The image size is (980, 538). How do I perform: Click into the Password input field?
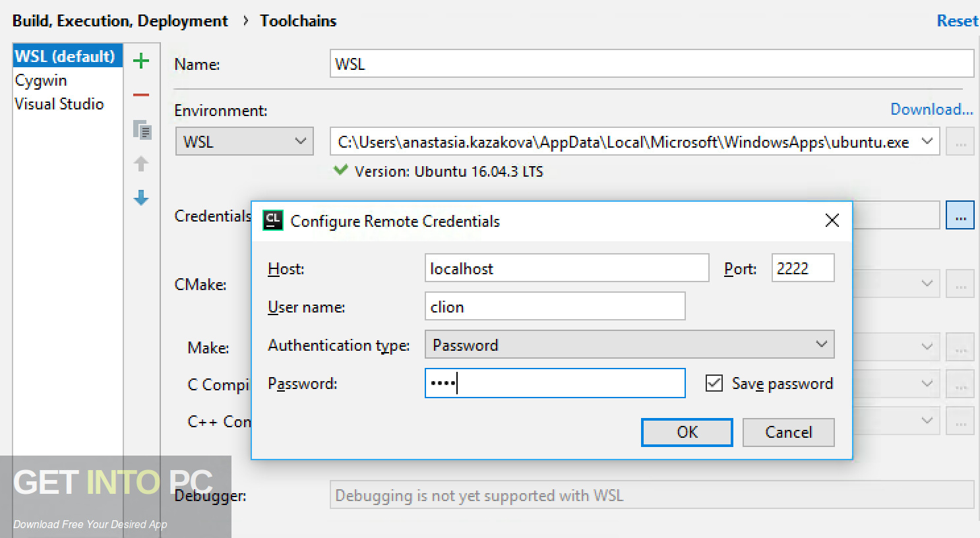(x=555, y=383)
